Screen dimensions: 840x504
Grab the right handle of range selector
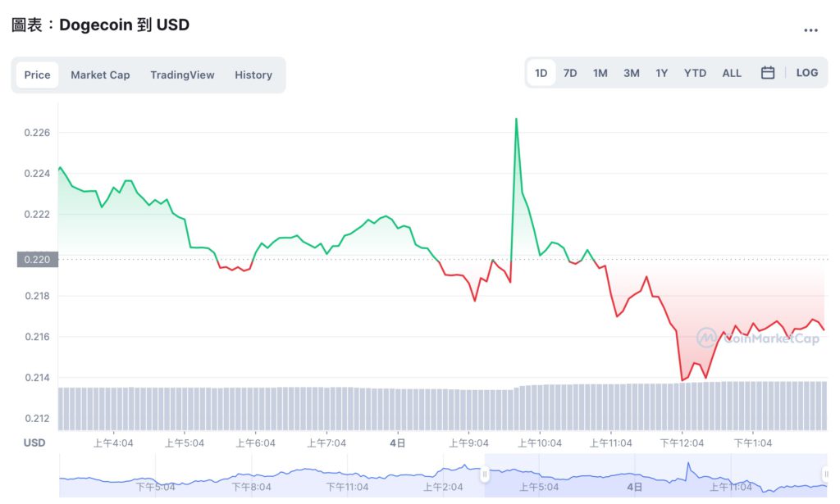click(826, 474)
